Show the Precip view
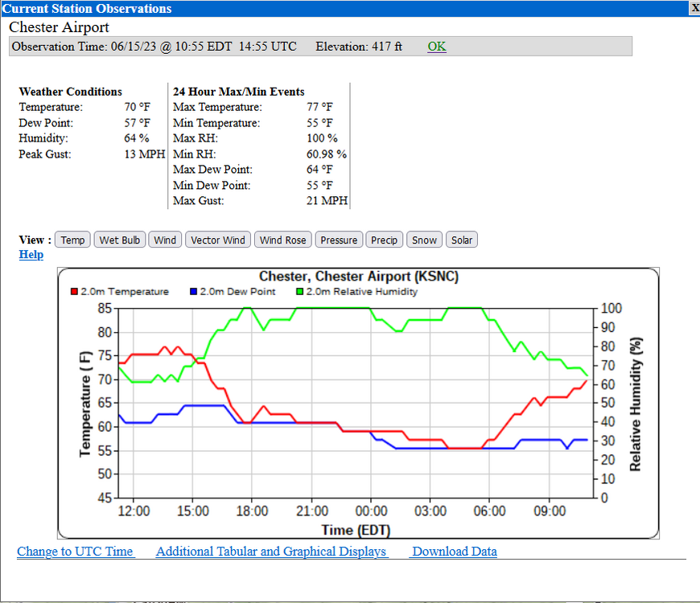The width and height of the screenshot is (700, 603). tap(384, 240)
